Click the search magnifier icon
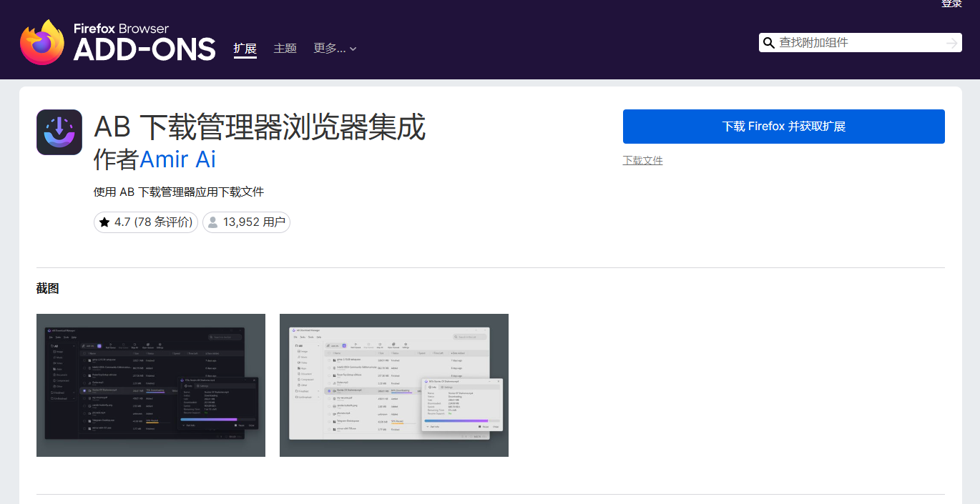This screenshot has height=504, width=980. (x=769, y=43)
